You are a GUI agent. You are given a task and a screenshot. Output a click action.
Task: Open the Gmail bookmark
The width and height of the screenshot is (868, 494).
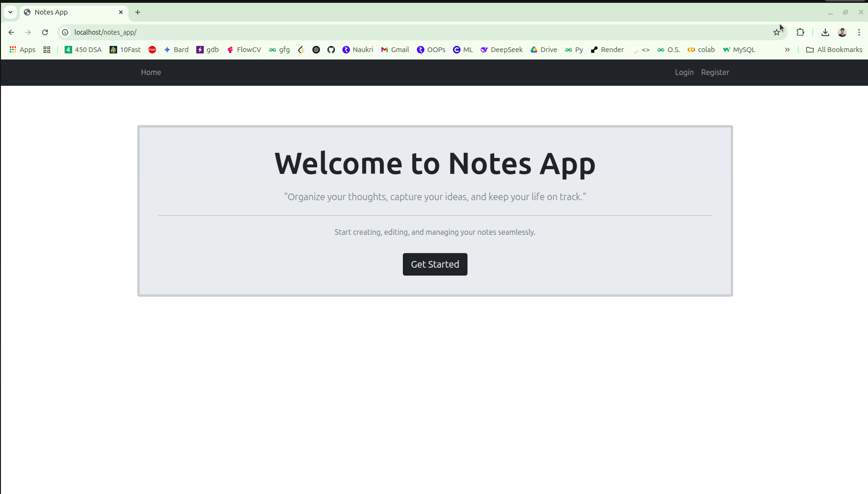click(395, 50)
